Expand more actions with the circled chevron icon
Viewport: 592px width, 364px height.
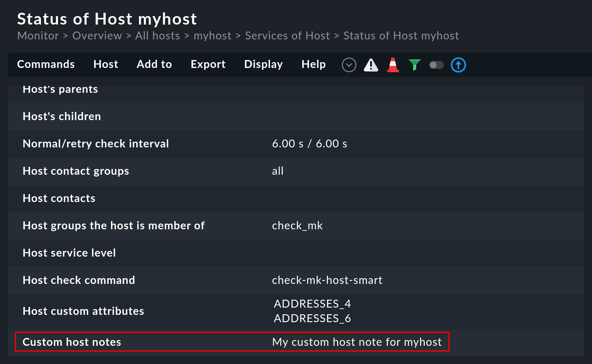349,65
